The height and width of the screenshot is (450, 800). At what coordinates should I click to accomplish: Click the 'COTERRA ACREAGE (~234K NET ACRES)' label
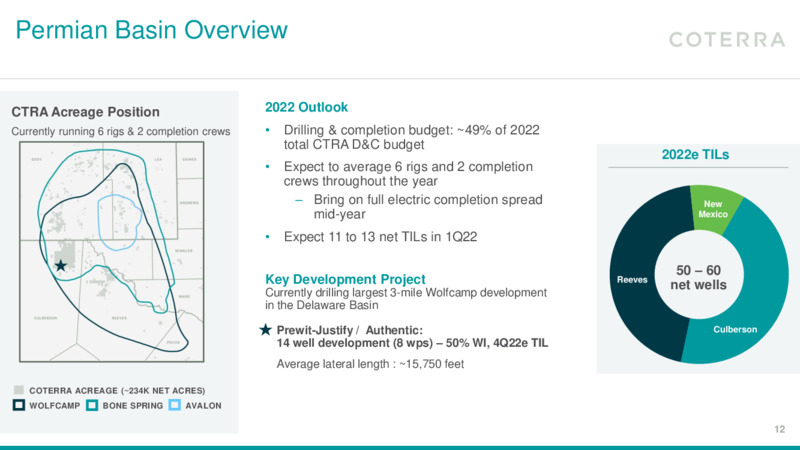pos(117,390)
